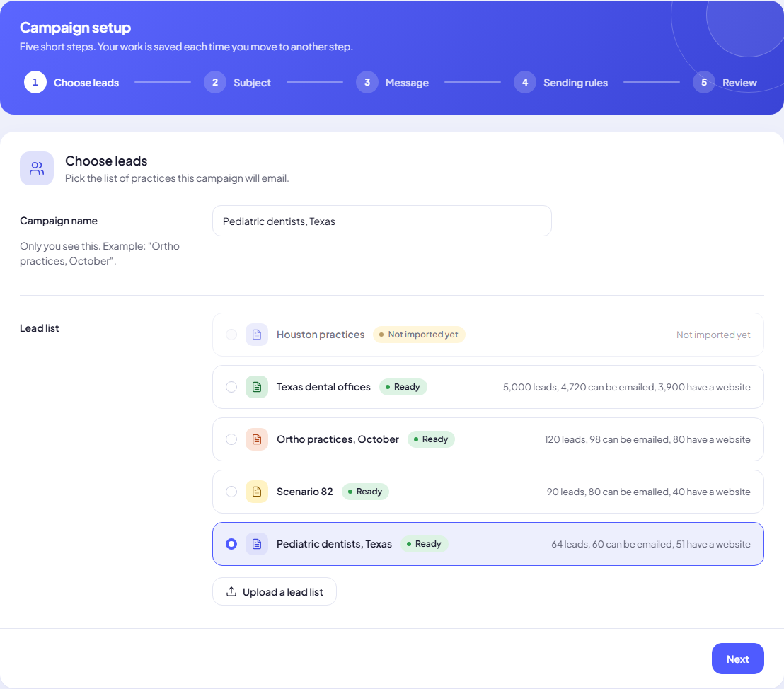Click Upload a lead list button
This screenshot has height=689, width=784.
pyautogui.click(x=275, y=591)
